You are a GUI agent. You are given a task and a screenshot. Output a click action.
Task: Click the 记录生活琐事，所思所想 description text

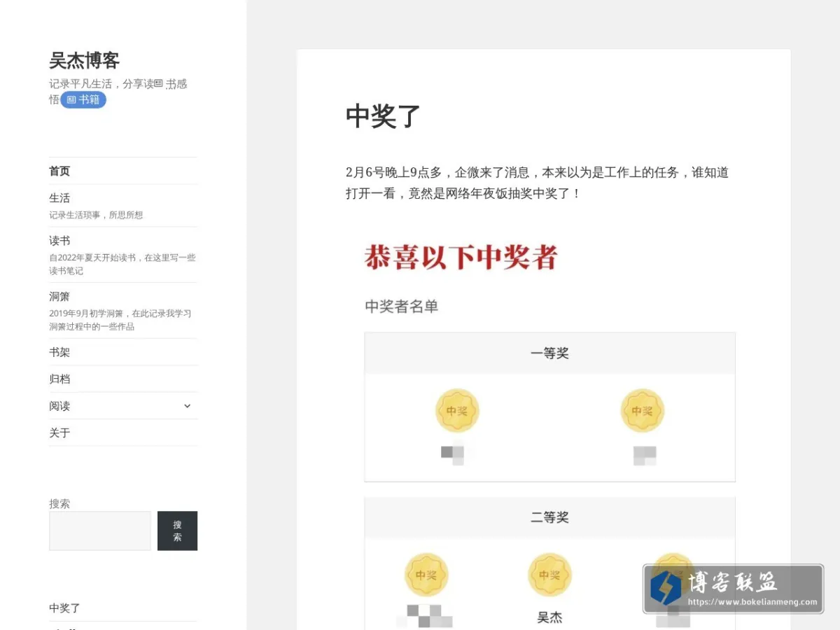click(x=96, y=215)
